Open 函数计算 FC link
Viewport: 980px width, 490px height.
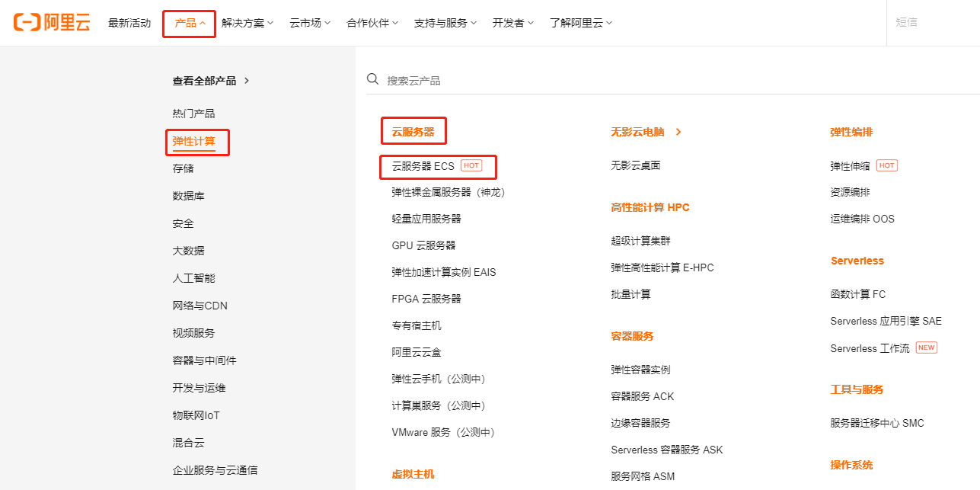[857, 294]
